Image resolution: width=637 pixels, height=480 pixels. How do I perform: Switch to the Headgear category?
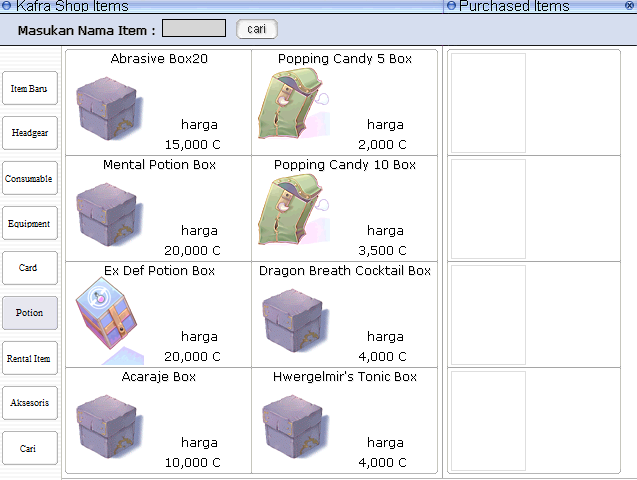29,133
